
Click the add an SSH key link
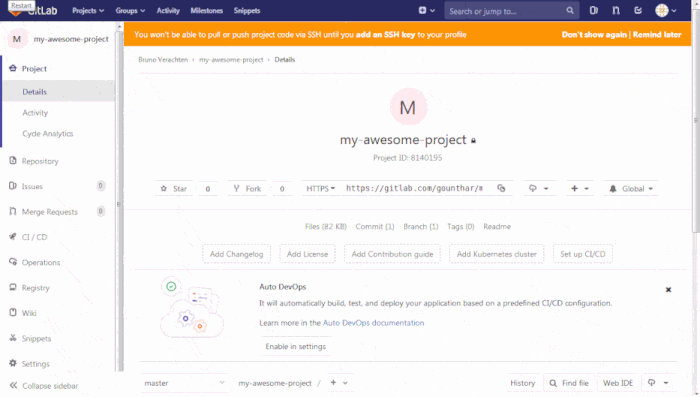pos(385,34)
